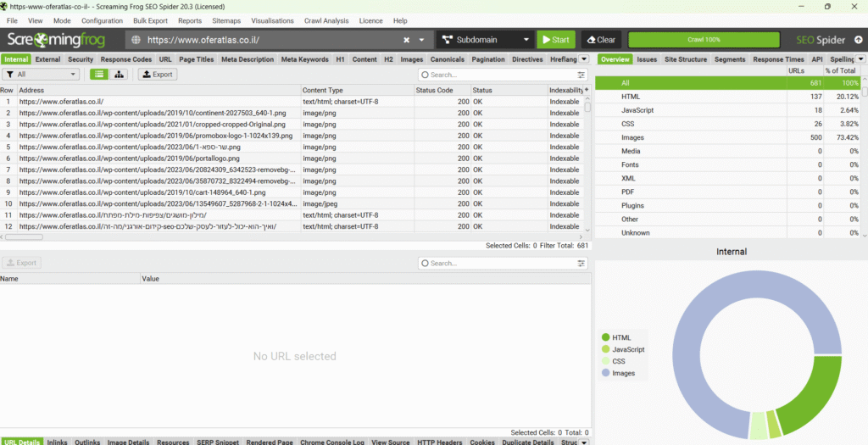Click the Images legend swatch

click(x=605, y=373)
